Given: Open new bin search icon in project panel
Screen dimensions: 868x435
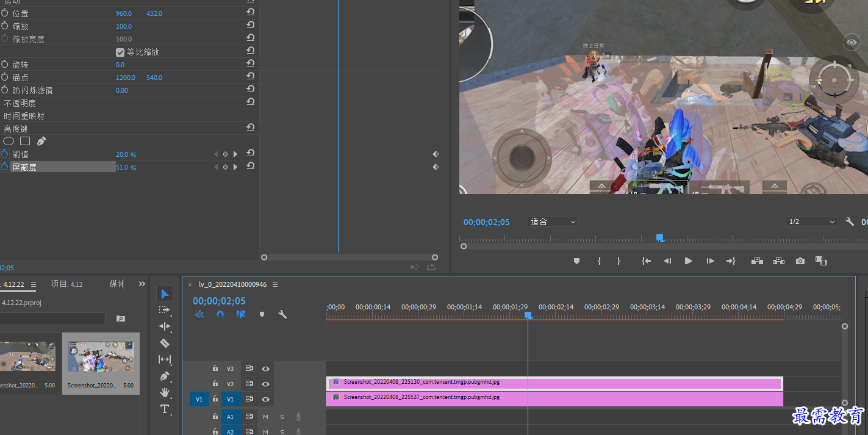Looking at the screenshot, I should (x=120, y=318).
